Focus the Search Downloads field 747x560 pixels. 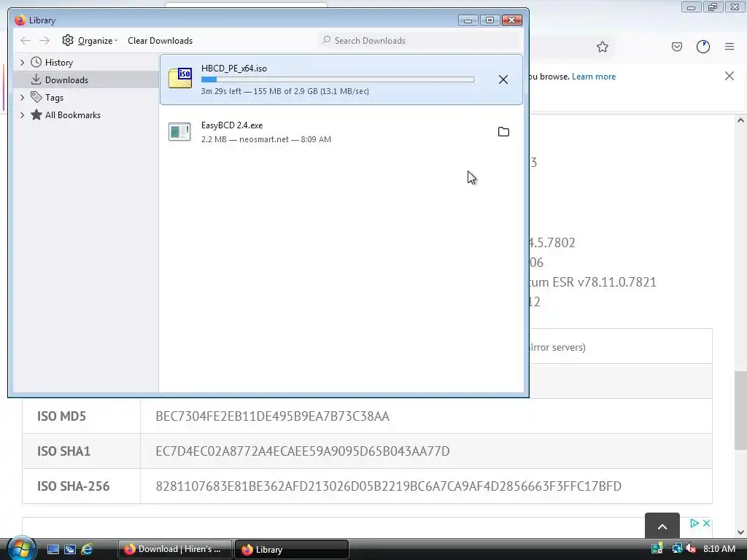[419, 41]
